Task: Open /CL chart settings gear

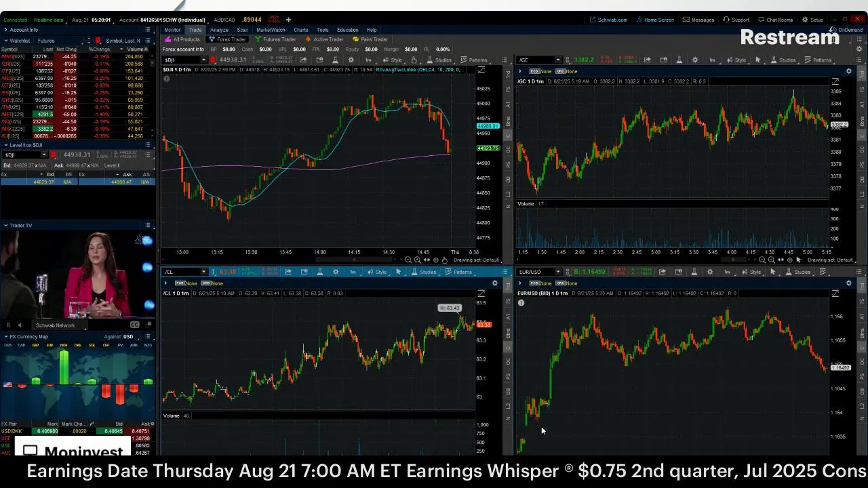Action: click(336, 272)
